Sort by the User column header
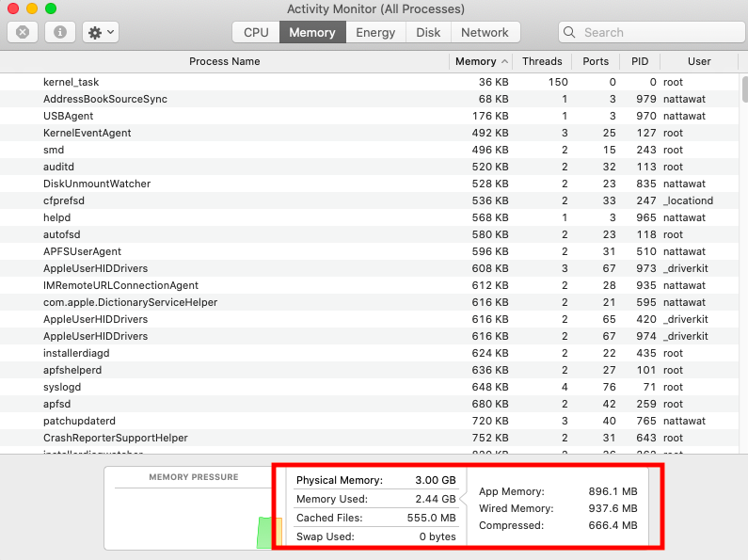This screenshot has width=748, height=560. click(x=698, y=61)
